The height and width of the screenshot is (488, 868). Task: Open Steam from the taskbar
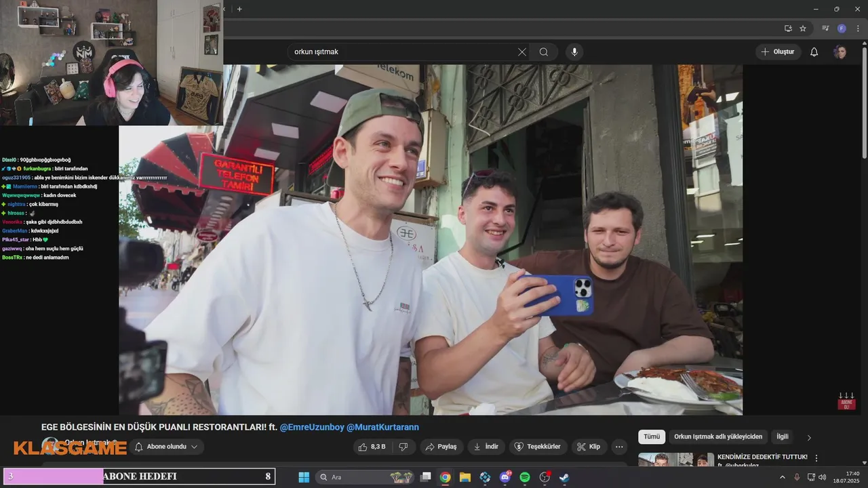coord(564,477)
